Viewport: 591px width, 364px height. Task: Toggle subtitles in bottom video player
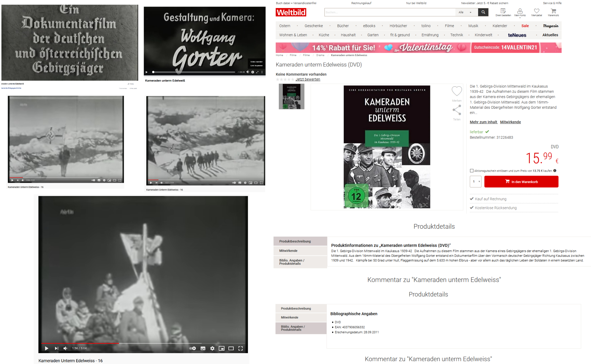click(203, 348)
